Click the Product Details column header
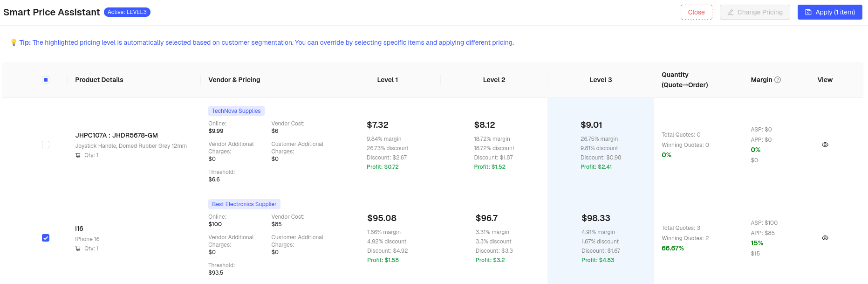Image resolution: width=868 pixels, height=284 pixels. (99, 80)
